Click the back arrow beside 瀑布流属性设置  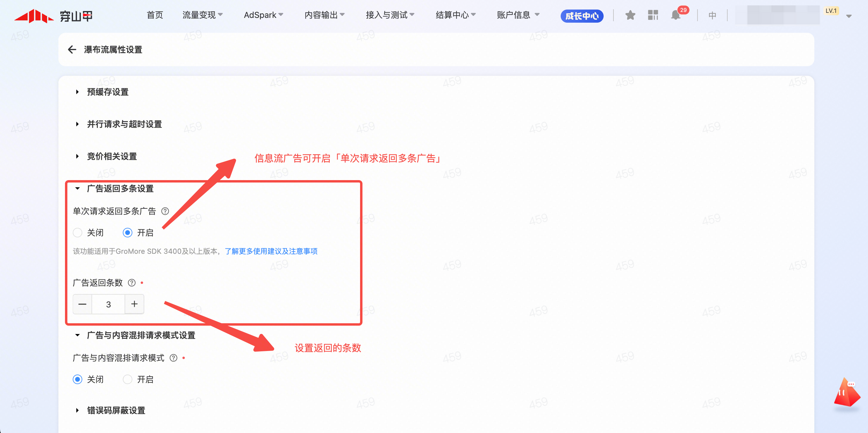click(72, 50)
